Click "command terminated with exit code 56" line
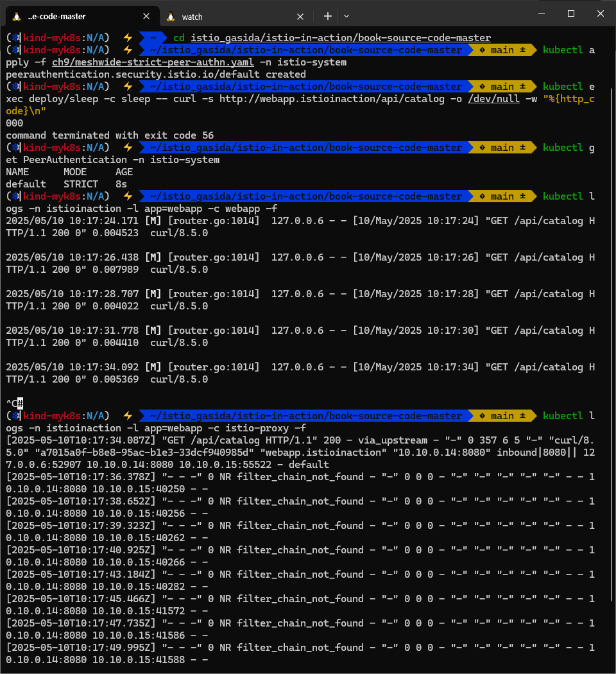 point(110,135)
